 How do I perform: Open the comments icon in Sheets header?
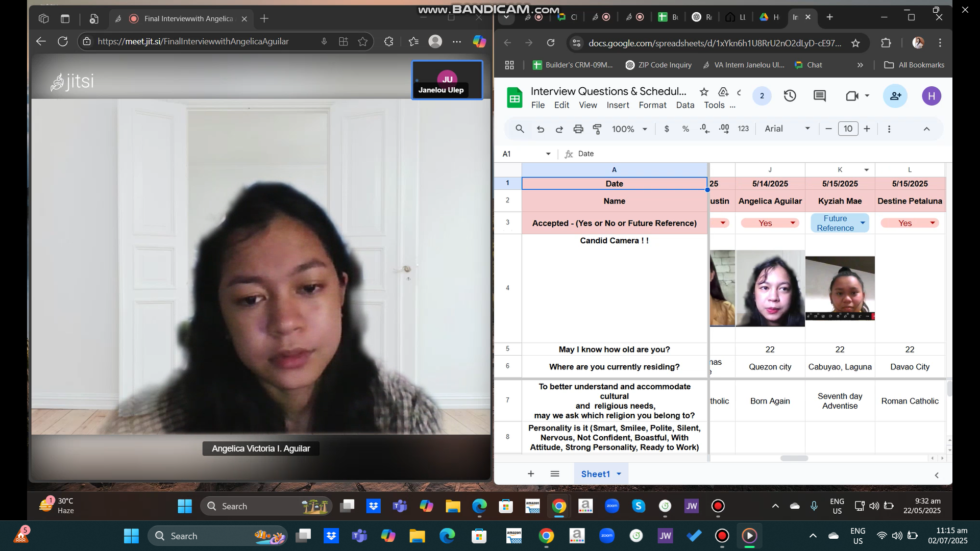pos(820,96)
